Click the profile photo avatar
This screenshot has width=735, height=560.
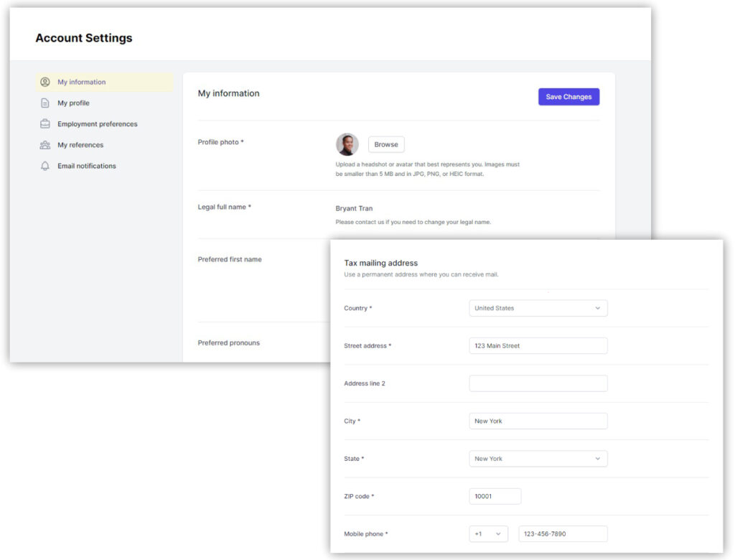click(347, 144)
